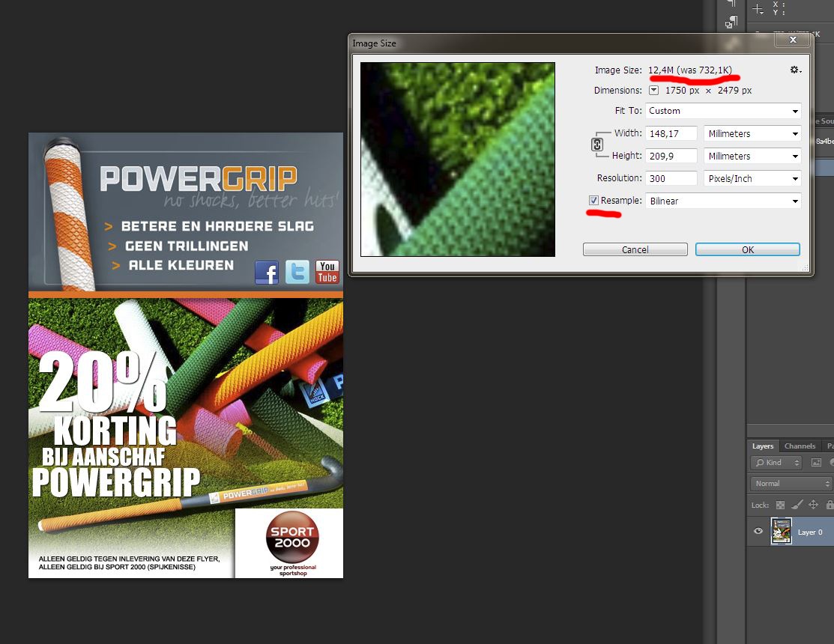Screen dimensions: 834x644
Task: Open the Info panel crosshair coordinates options
Action: tap(758, 8)
